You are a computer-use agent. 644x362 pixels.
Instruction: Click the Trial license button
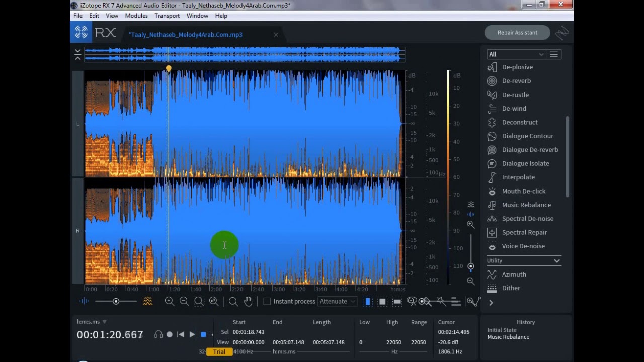point(219,352)
